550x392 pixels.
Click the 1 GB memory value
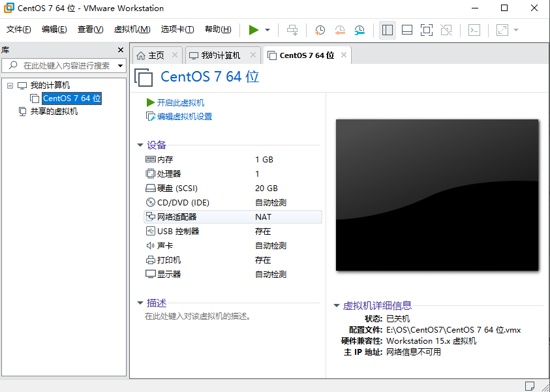[264, 160]
